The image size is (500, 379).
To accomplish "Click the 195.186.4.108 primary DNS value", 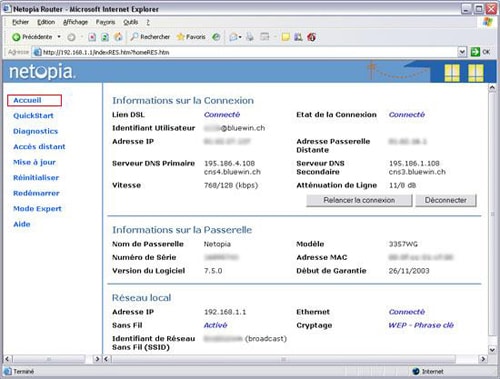I will coord(229,163).
